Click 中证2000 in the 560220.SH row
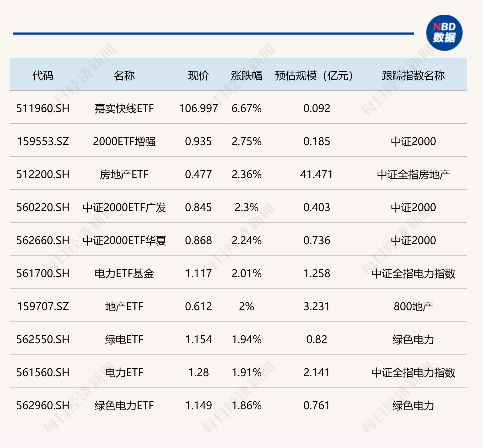483x448 pixels. coord(413,207)
